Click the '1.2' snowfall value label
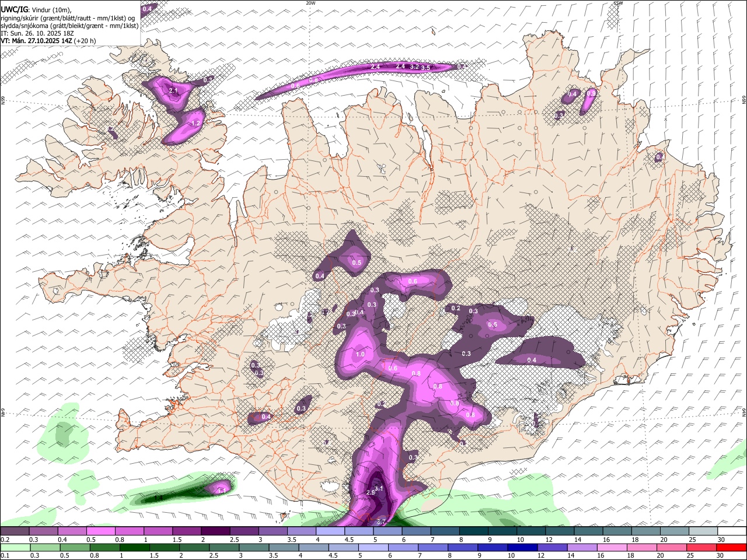 pos(196,123)
